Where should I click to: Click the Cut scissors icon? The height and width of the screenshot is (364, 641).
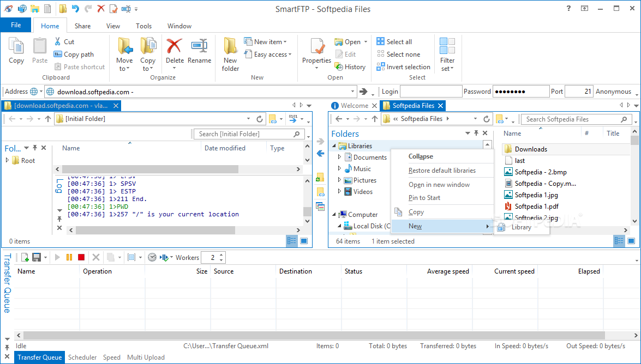tap(58, 41)
